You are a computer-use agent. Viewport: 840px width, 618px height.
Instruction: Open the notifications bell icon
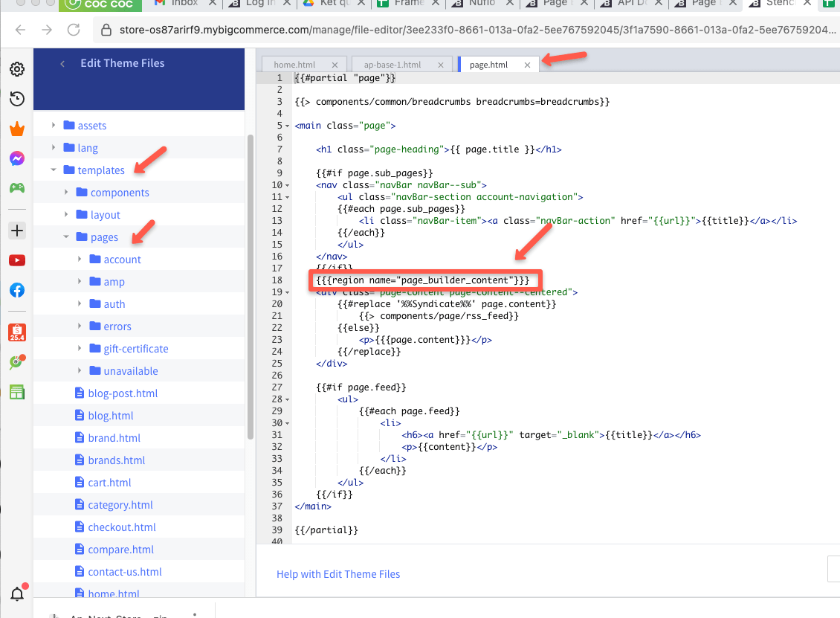coord(17,593)
